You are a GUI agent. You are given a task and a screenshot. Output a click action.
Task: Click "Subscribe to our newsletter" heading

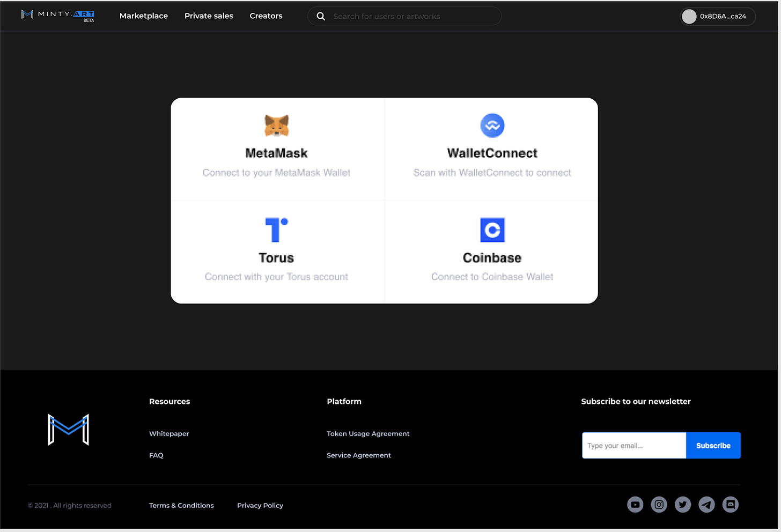636,401
